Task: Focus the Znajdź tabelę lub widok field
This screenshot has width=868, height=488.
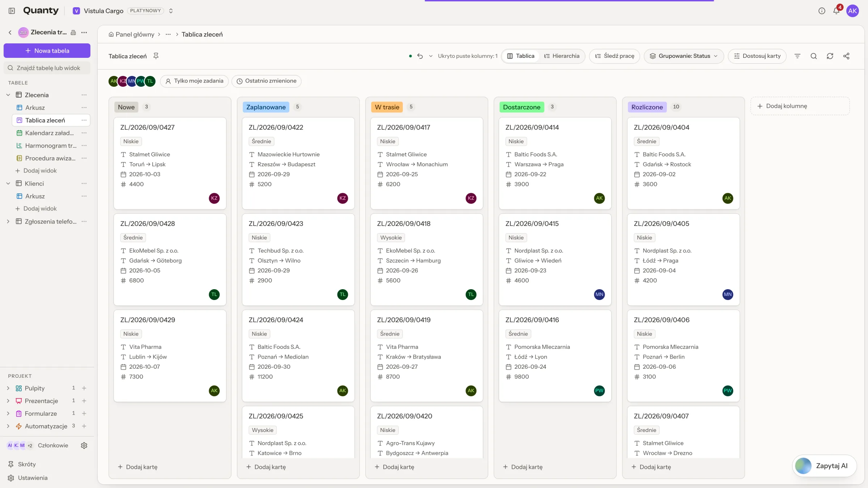Action: 47,68
